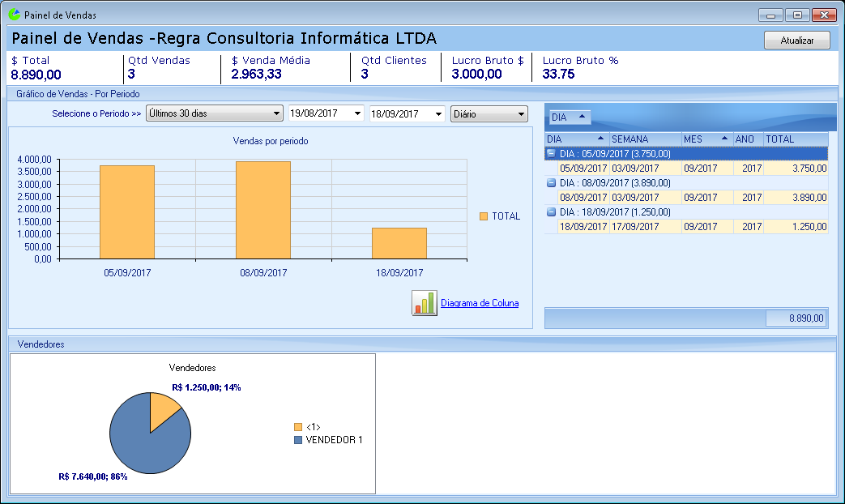The width and height of the screenshot is (845, 504).
Task: Collapse the DIA : 18/09/2017 group
Action: 551,211
